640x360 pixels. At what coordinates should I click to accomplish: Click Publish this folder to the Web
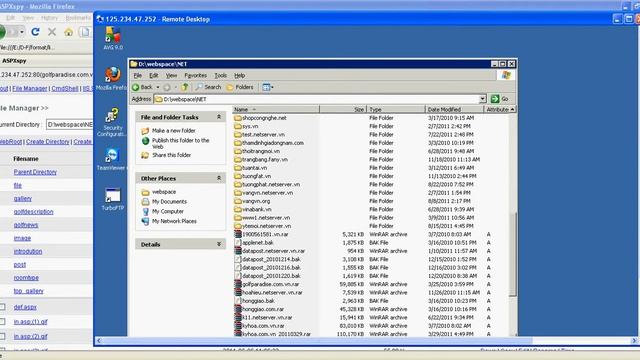(x=180, y=143)
